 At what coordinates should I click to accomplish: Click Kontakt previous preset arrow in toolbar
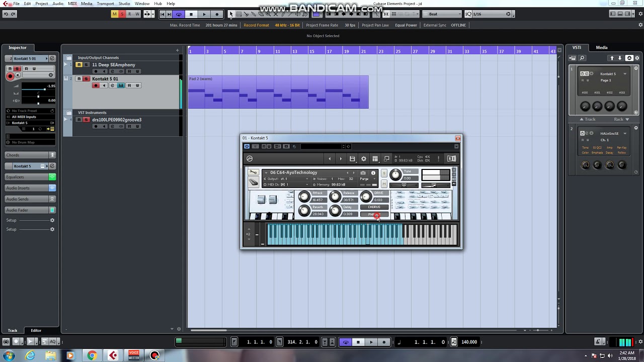coord(330,158)
